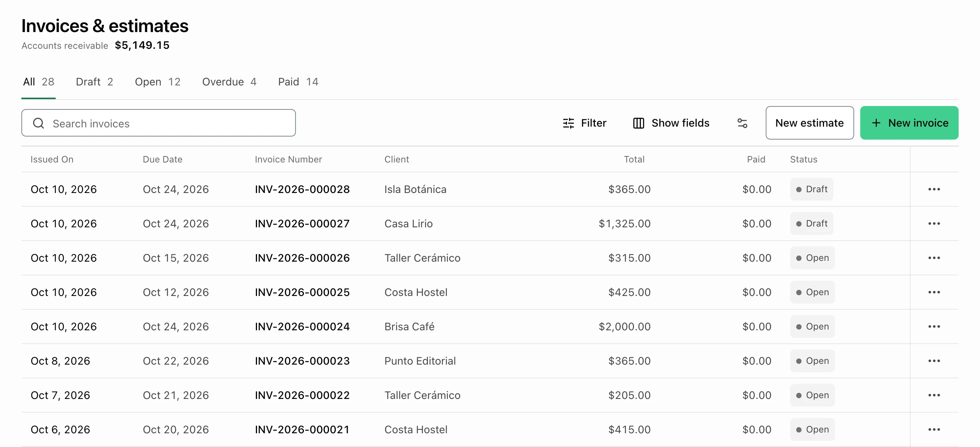Viewport: 980px width, 447px height.
Task: Click the $1,325.00 total amount
Action: tap(625, 223)
